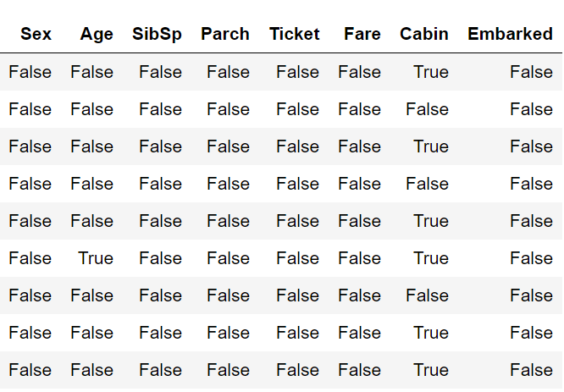Select the Age column header

click(x=97, y=35)
